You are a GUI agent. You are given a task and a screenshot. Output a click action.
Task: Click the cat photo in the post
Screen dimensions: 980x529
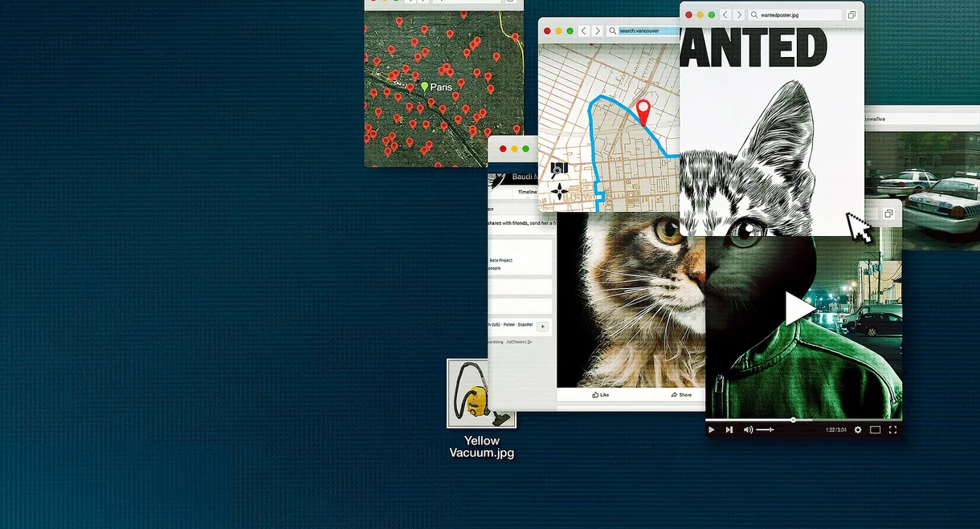(x=631, y=300)
